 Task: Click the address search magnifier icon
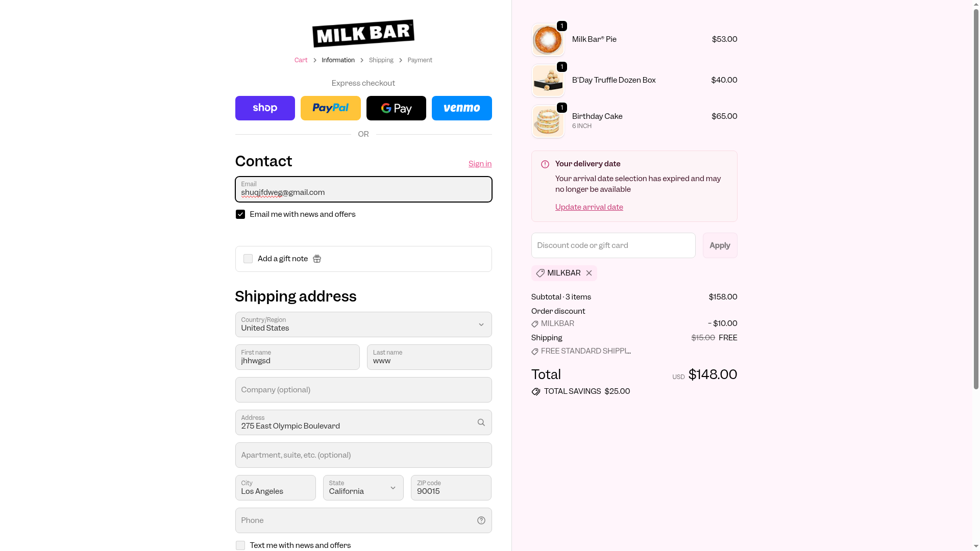(x=481, y=422)
